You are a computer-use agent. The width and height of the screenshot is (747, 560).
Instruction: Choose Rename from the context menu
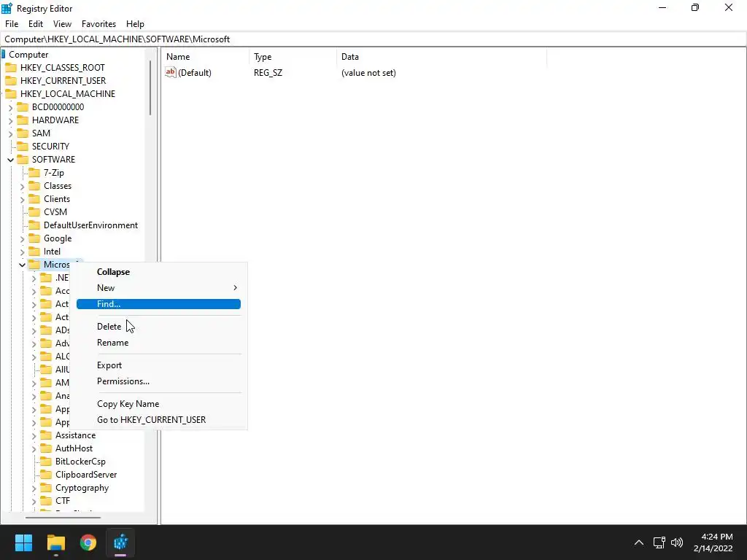[x=158, y=343]
